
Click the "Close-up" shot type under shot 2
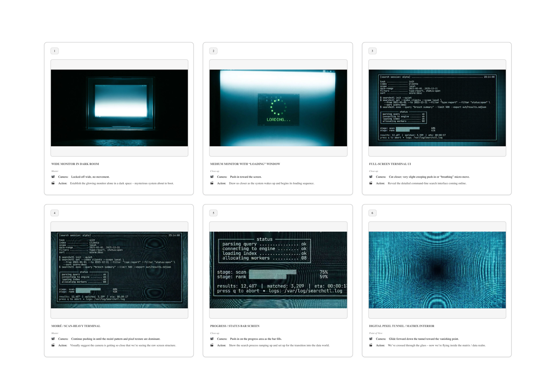[215, 171]
